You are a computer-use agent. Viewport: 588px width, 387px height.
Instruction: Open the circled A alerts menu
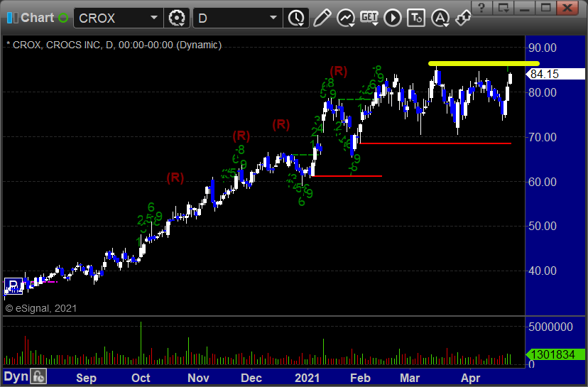click(440, 18)
